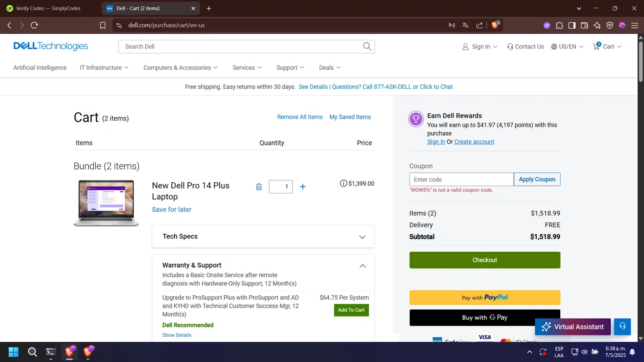Click the share page icon

[x=480, y=25]
